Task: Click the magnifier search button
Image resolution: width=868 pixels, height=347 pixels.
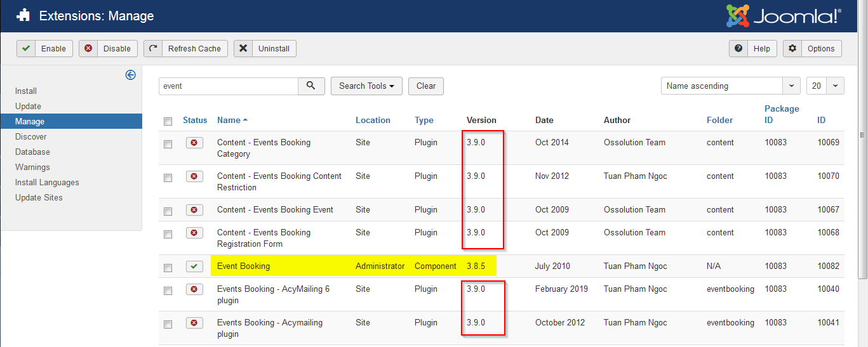Action: 311,86
